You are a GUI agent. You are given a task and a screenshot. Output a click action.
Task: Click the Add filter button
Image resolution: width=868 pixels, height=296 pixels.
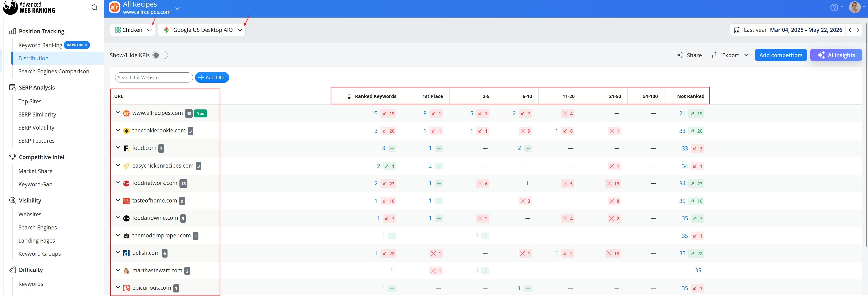coord(212,78)
